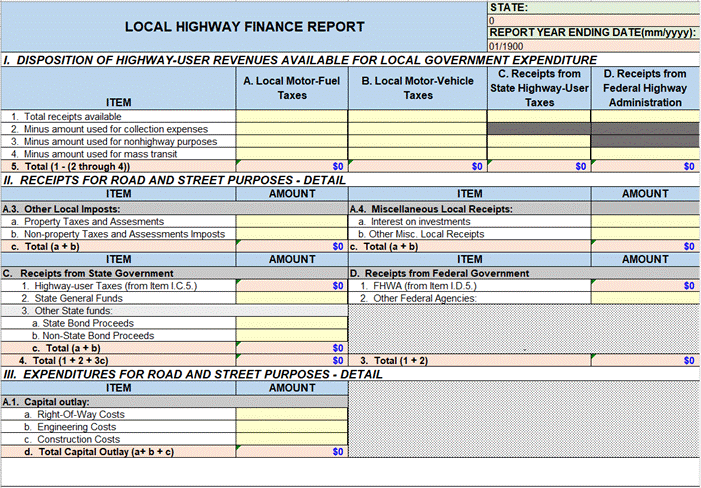Click Other Misc. Local Receipts amount cell

coord(646,234)
